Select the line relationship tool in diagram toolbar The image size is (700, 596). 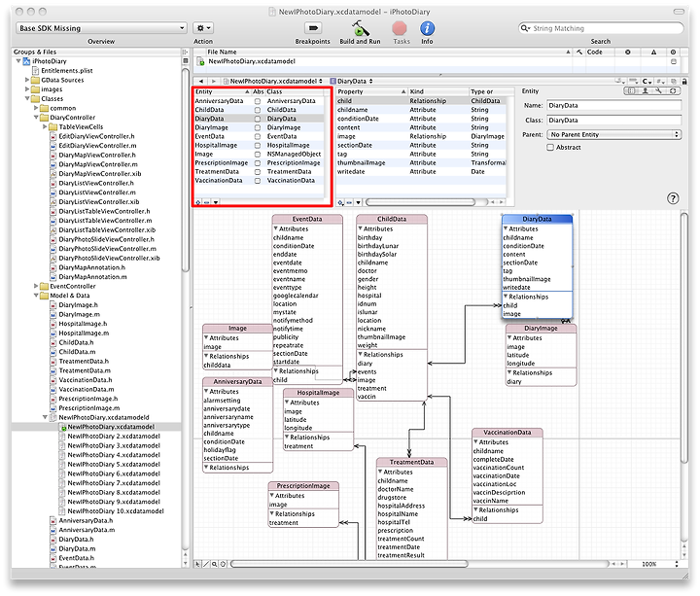206,564
